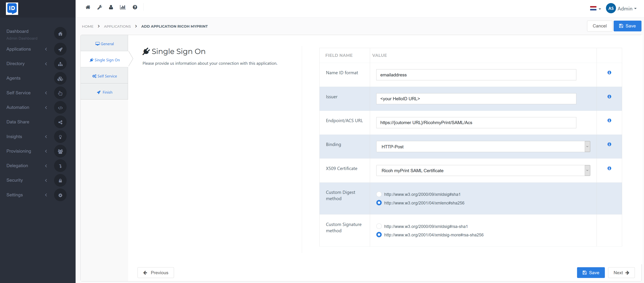The height and width of the screenshot is (283, 644).
Task: Select digest method xmlenc#sha256 radio
Action: (379, 203)
